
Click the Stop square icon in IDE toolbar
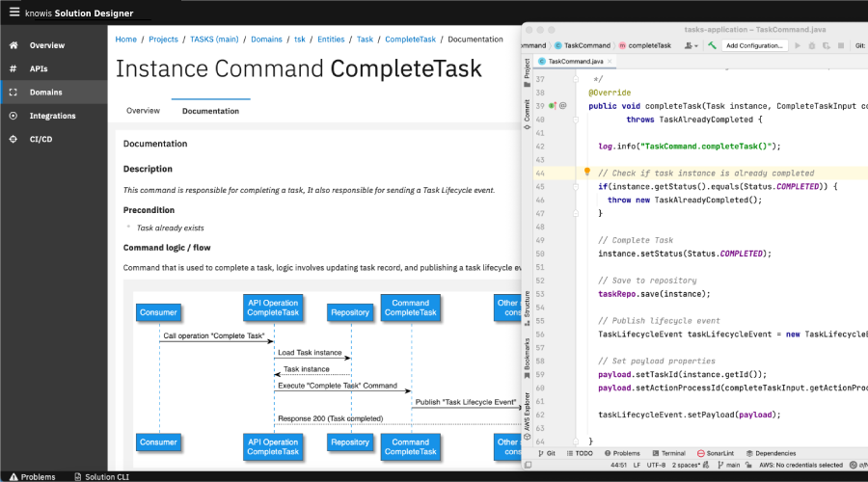tap(841, 45)
